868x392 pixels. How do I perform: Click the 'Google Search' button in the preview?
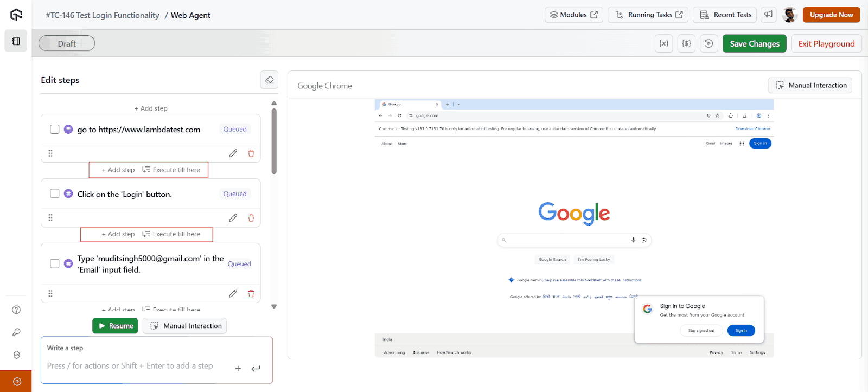[552, 260]
